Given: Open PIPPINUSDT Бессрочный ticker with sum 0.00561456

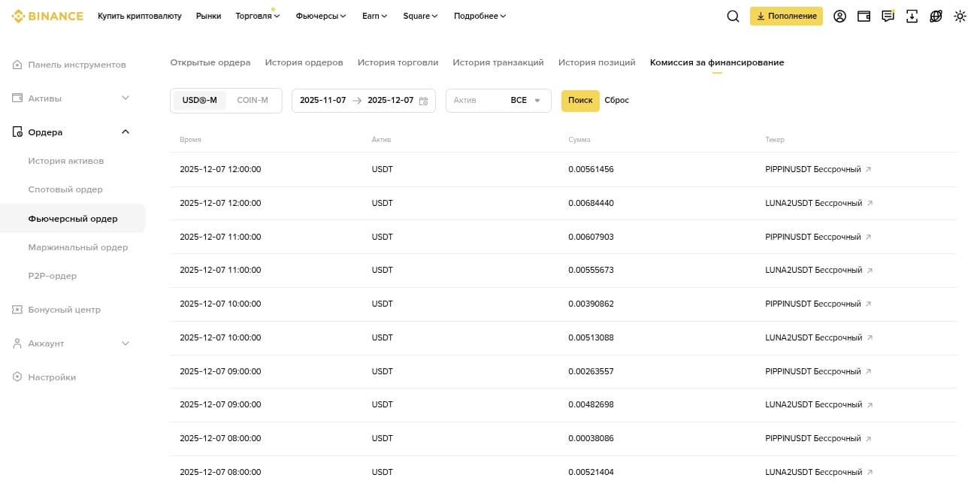Looking at the screenshot, I should (813, 170).
